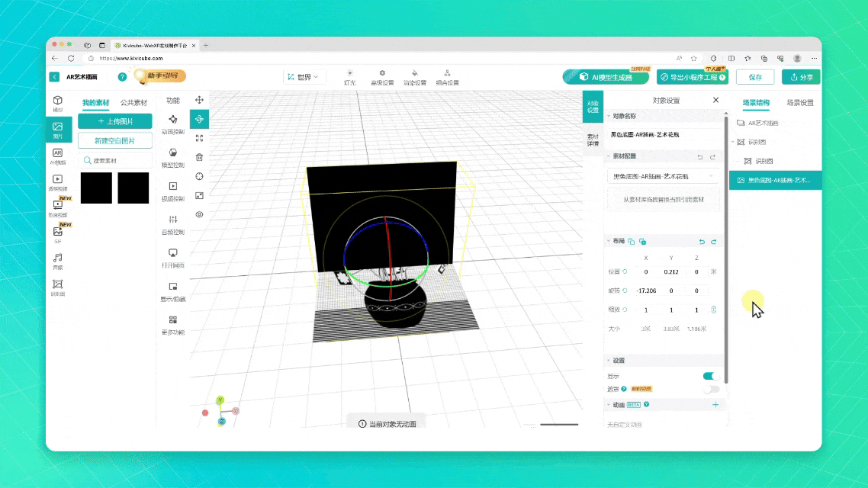
Task: Collapse the 识别图 tree group
Action: click(734, 142)
